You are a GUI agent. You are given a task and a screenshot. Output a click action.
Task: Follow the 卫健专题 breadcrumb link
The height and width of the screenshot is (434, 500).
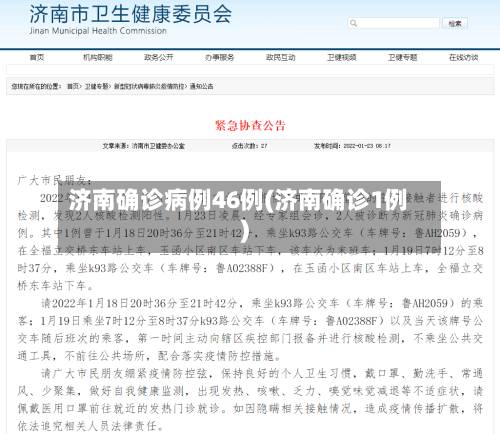coord(96,86)
